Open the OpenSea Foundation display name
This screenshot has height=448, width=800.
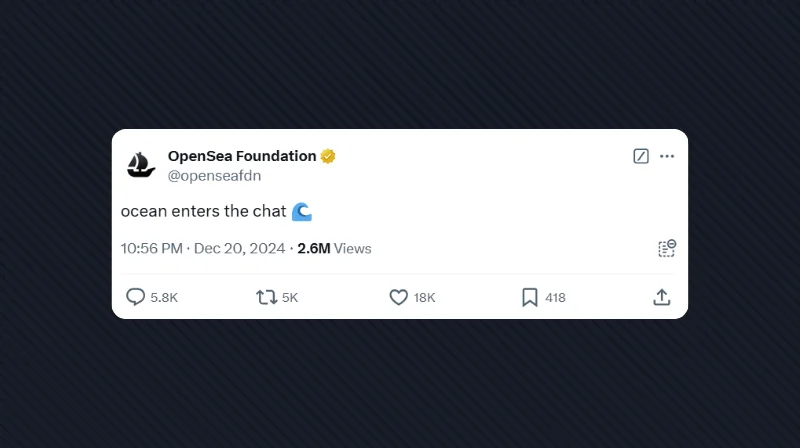pyautogui.click(x=242, y=156)
